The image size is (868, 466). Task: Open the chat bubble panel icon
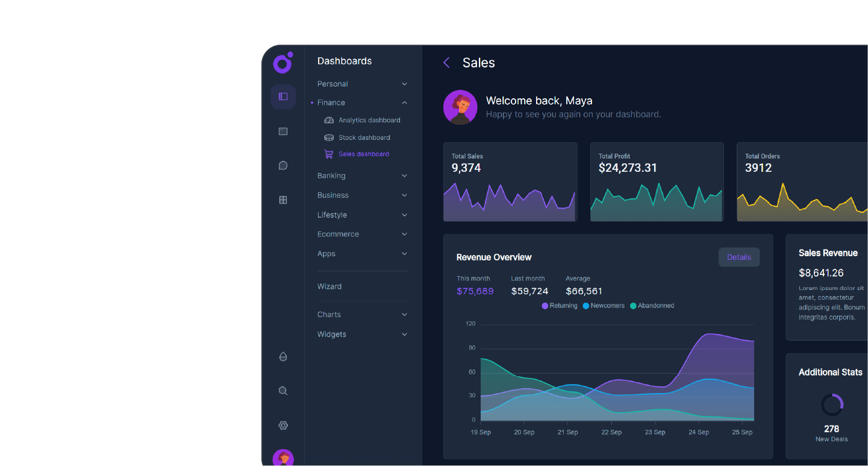(x=283, y=165)
